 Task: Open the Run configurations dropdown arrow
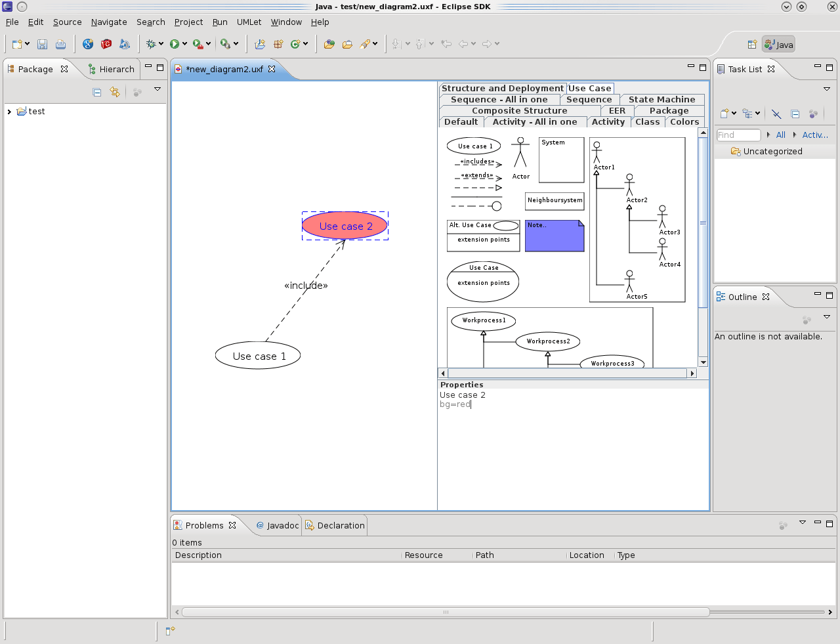pyautogui.click(x=184, y=44)
